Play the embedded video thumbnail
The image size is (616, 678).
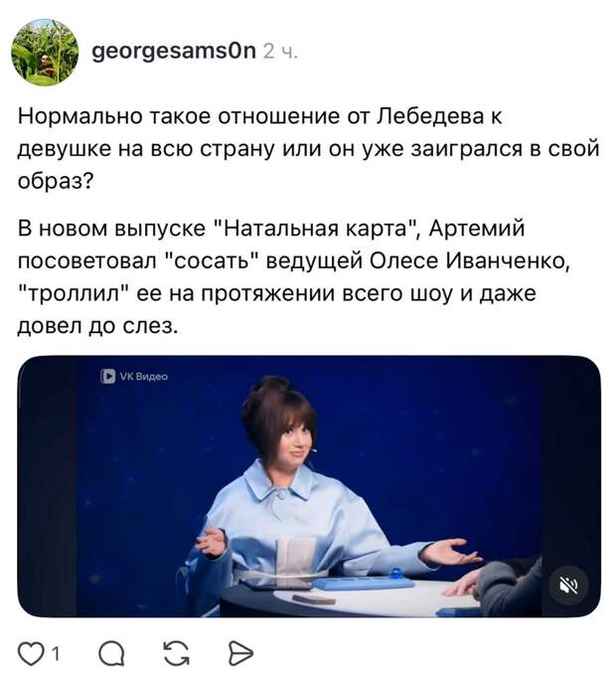coord(308,485)
